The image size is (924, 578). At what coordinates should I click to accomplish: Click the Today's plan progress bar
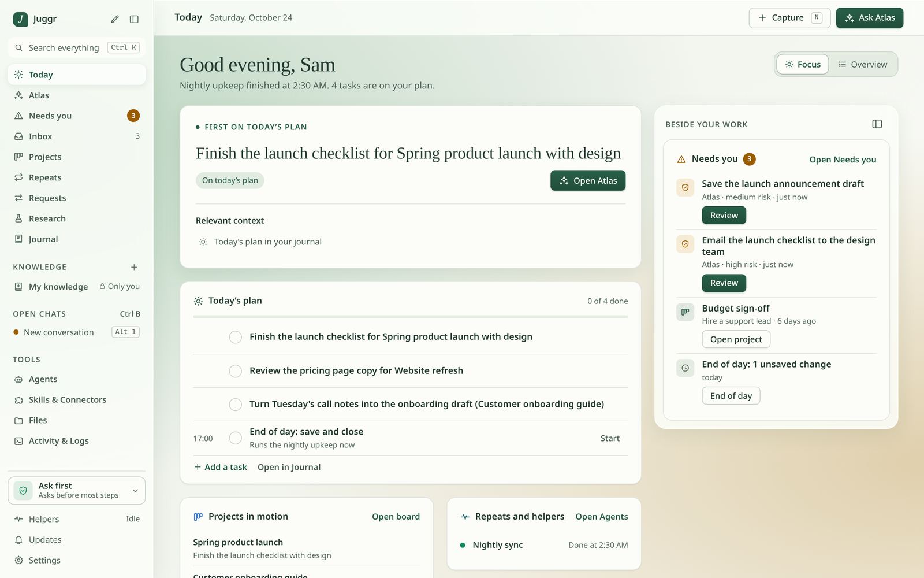(x=411, y=317)
